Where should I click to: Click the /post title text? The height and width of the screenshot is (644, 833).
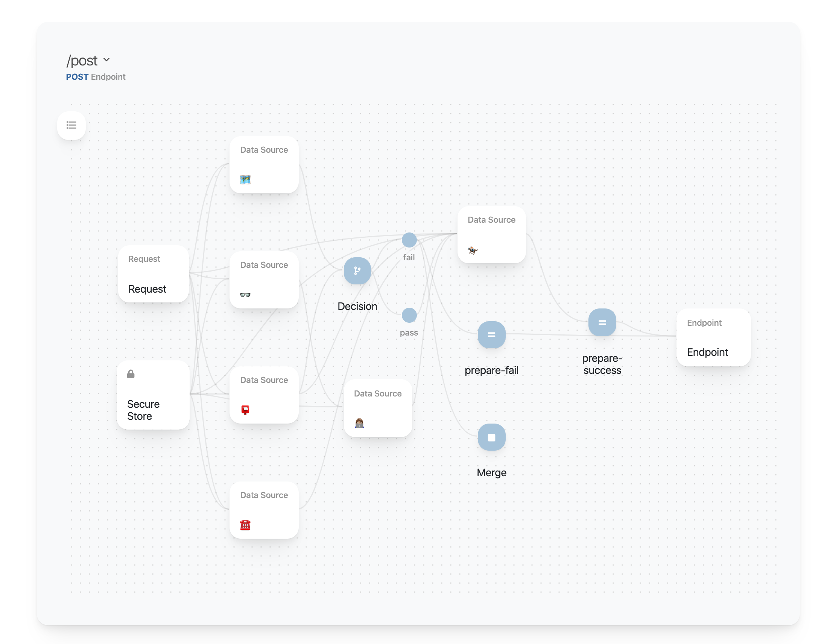(x=82, y=60)
